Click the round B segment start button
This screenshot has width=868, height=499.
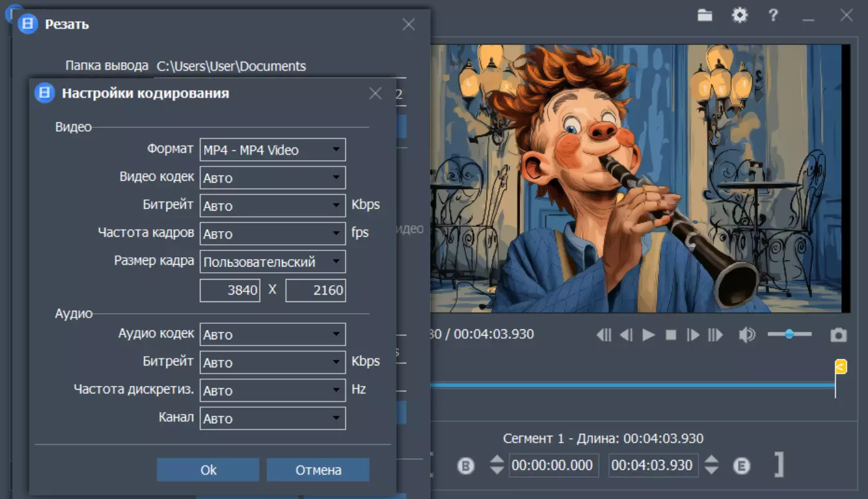[466, 465]
